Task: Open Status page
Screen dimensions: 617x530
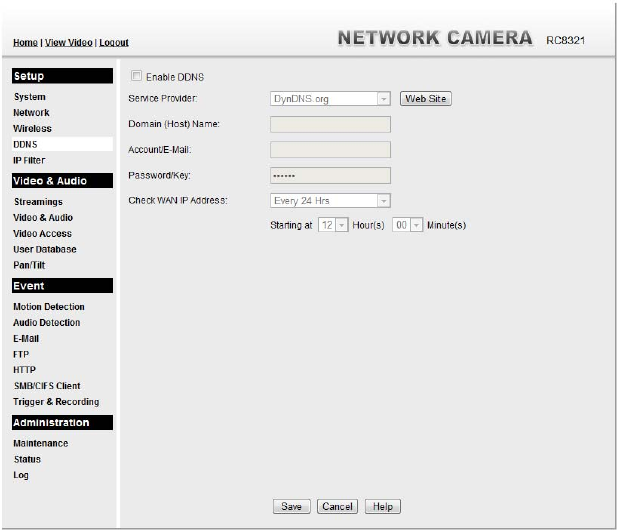Action: (27, 459)
